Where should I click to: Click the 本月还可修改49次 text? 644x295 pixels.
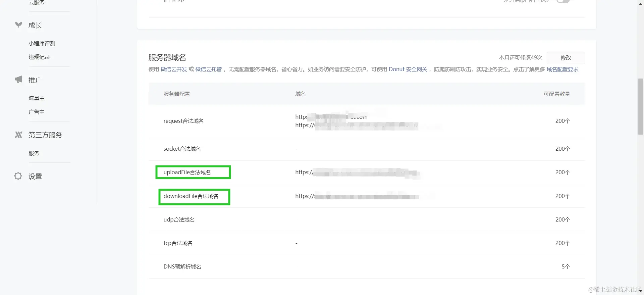pyautogui.click(x=521, y=58)
